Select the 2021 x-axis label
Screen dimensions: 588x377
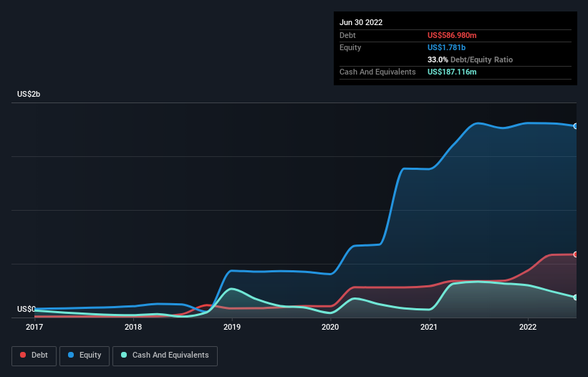(429, 327)
